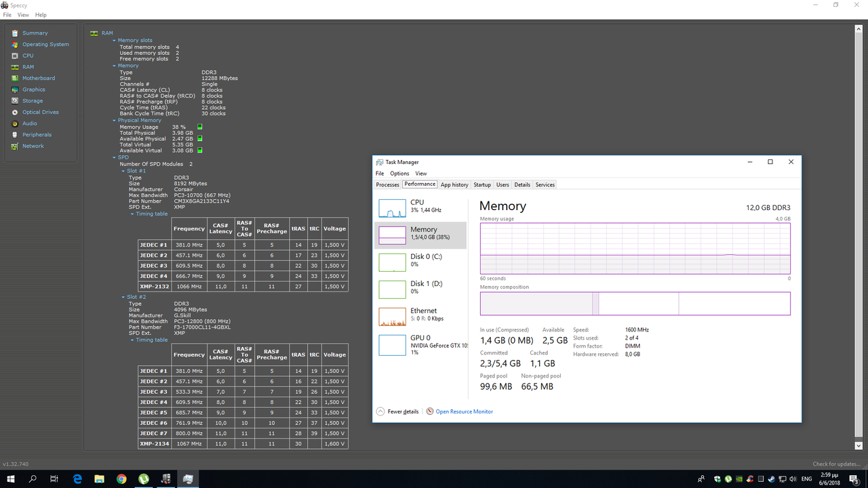Select Disk 1 (D:) in Task Manager sidebar
This screenshot has width=868, height=488.
420,288
